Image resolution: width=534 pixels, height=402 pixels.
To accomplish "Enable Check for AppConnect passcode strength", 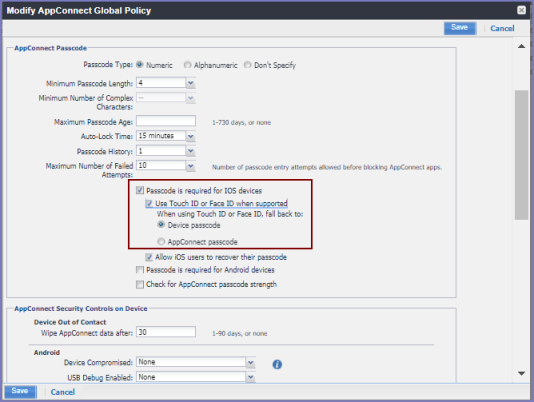I will coord(140,284).
